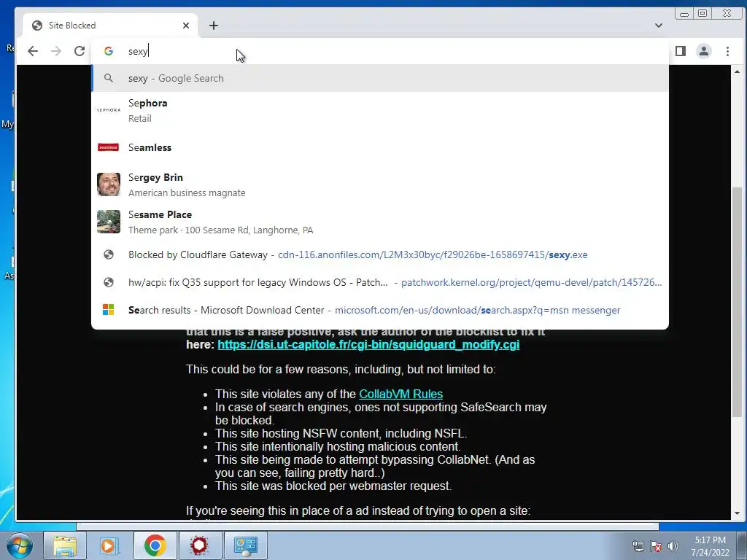Click the Sephora logo thumbnail

tap(109, 110)
